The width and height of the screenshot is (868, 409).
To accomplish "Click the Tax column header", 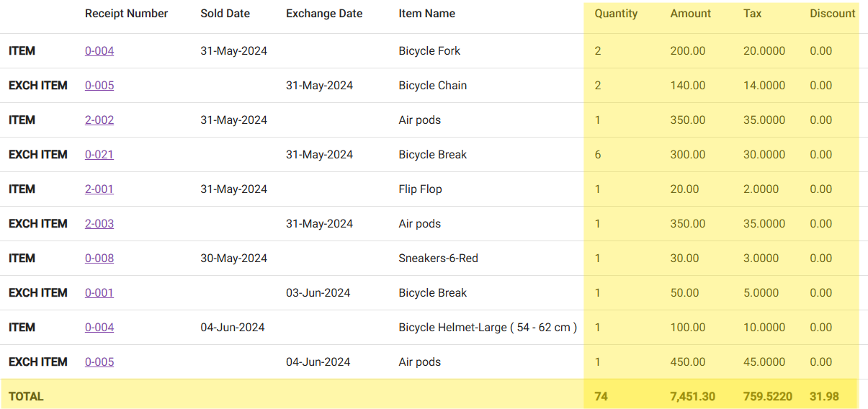I will 752,14.
